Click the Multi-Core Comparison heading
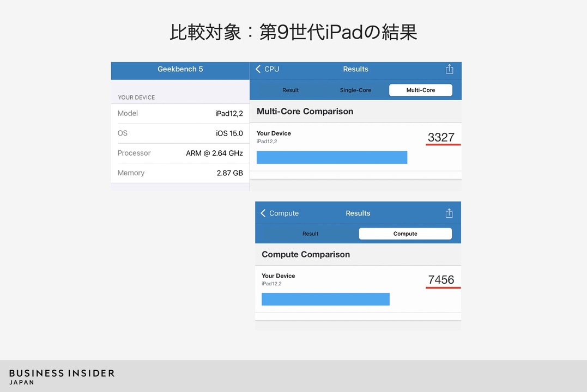Screen dimensions: 587x392 click(305, 112)
